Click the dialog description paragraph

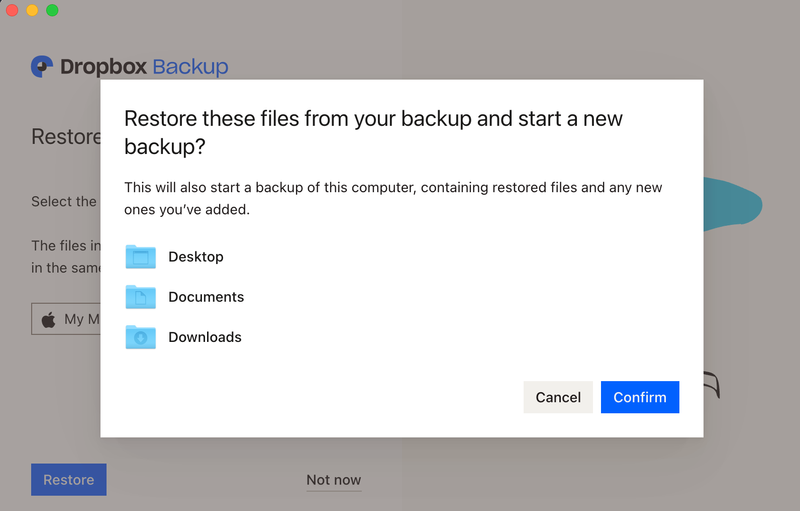393,198
